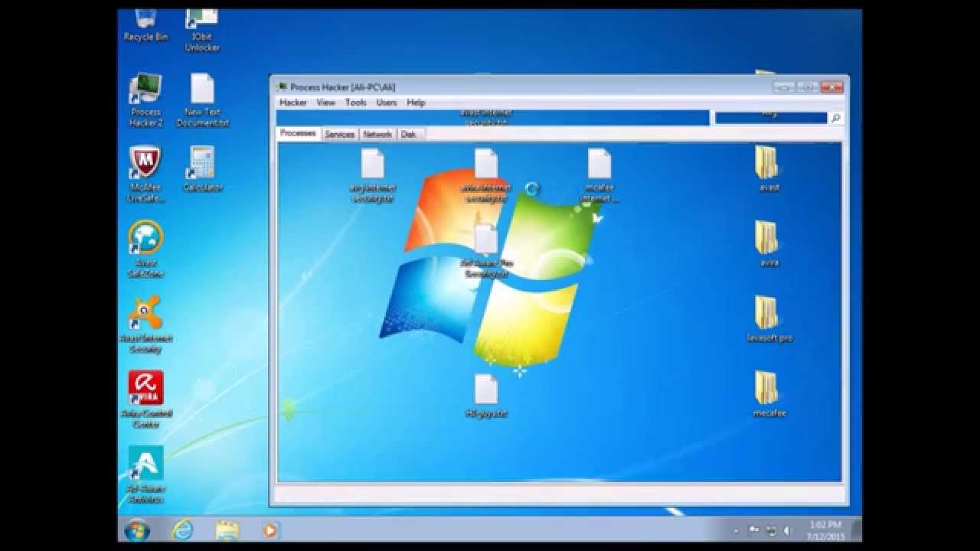Viewport: 980px width, 551px height.
Task: Open the Tools menu
Action: coord(356,103)
